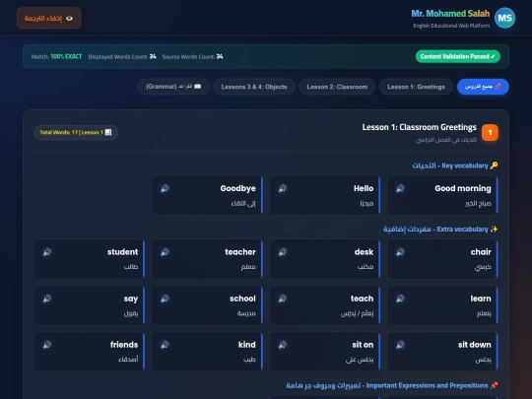Image resolution: width=532 pixels, height=399 pixels.
Task: Click Source Words Count: 34
Action: (192, 57)
